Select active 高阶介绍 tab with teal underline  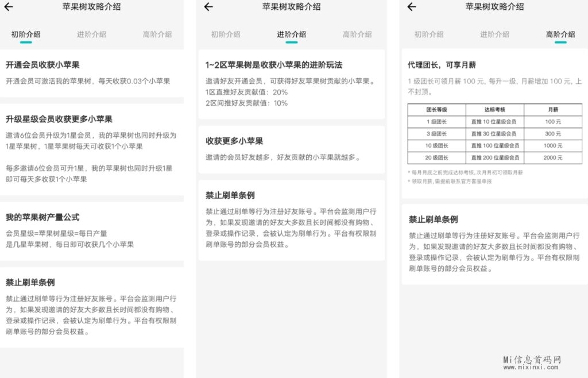[x=560, y=34]
